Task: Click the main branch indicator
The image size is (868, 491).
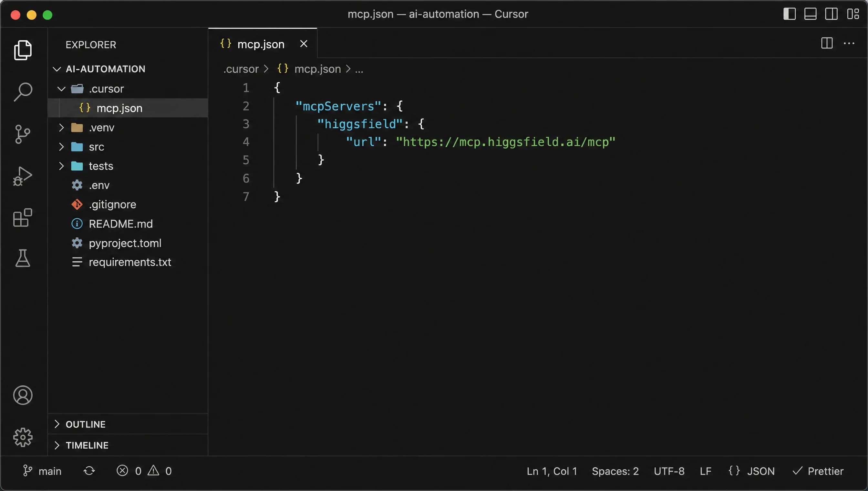Action: (42, 471)
